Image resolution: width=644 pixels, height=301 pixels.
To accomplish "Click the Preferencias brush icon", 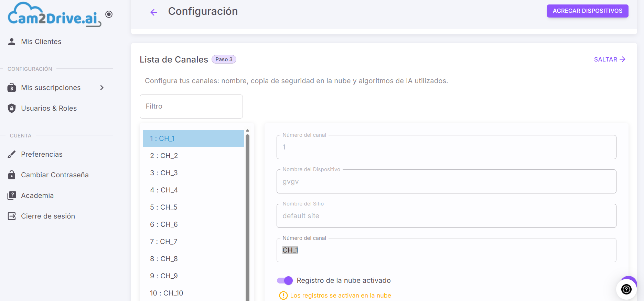I will [x=12, y=154].
